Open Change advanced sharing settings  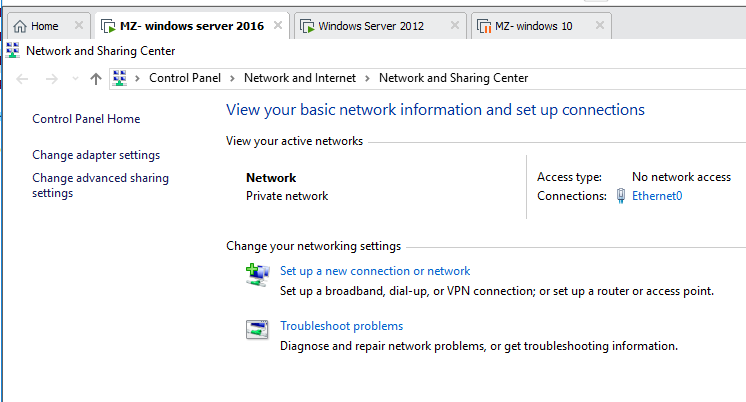[x=100, y=186]
